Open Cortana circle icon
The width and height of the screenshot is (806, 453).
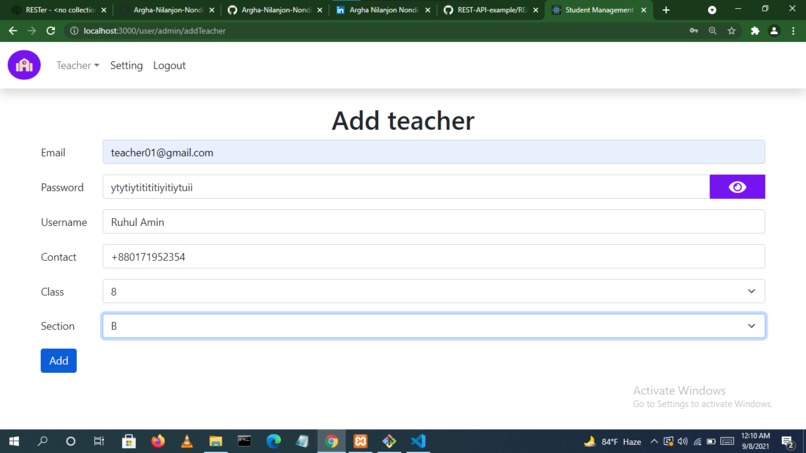click(x=71, y=441)
